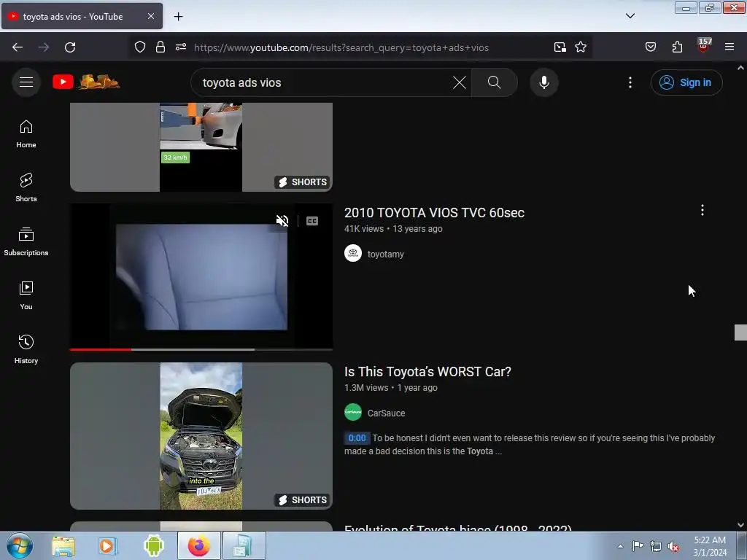This screenshot has height=560, width=747.
Task: Click the scrollbar down arrow
Action: [740, 525]
